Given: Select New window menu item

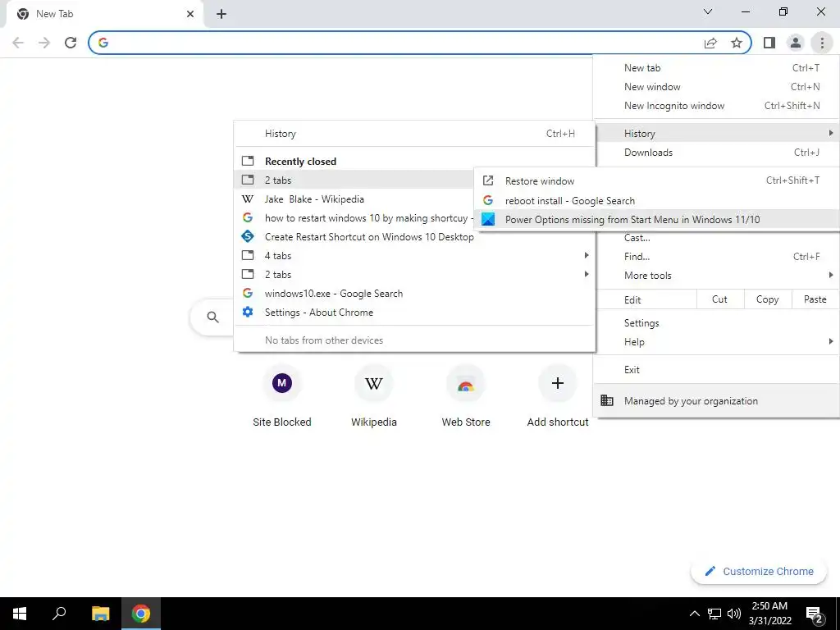Looking at the screenshot, I should click(716, 87).
